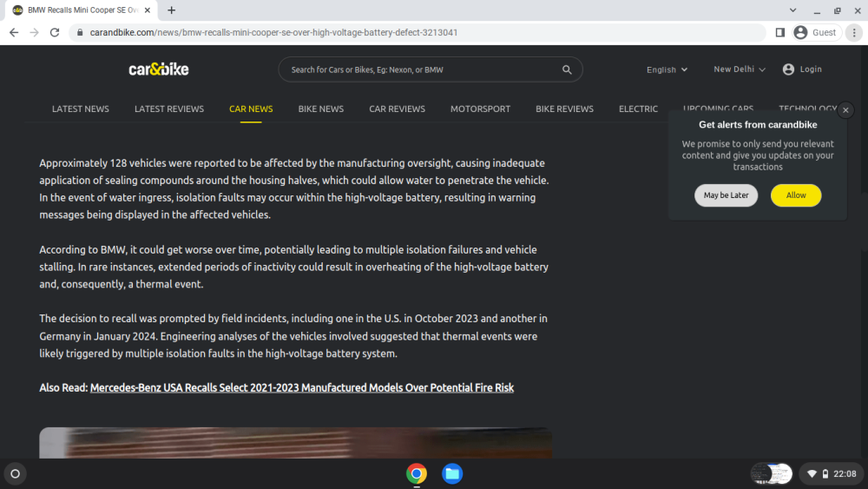Focus the Search for Cars or Bikes field
868x489 pixels.
431,69
